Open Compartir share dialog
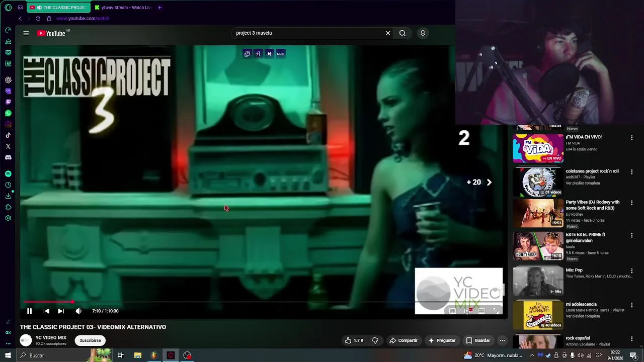 point(404,340)
